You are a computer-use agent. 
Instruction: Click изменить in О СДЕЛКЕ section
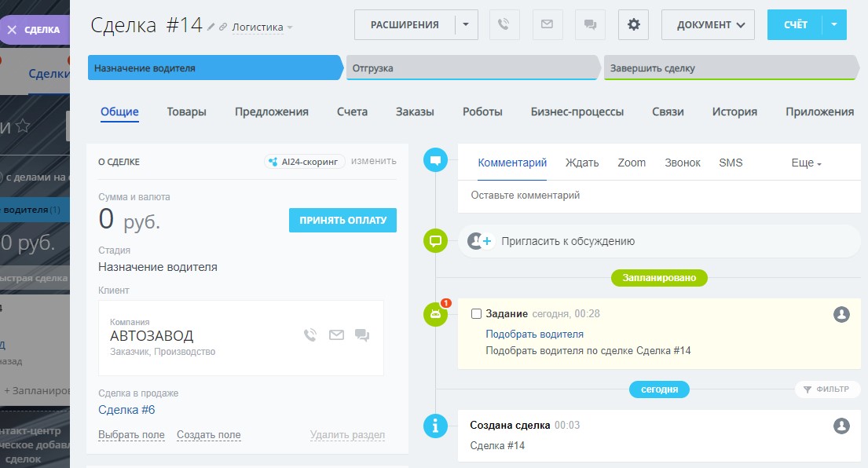point(374,161)
